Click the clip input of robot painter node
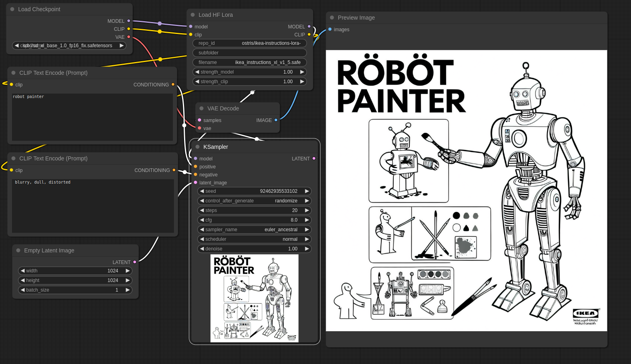Screen dimensions: 631x364 click(x=12, y=84)
